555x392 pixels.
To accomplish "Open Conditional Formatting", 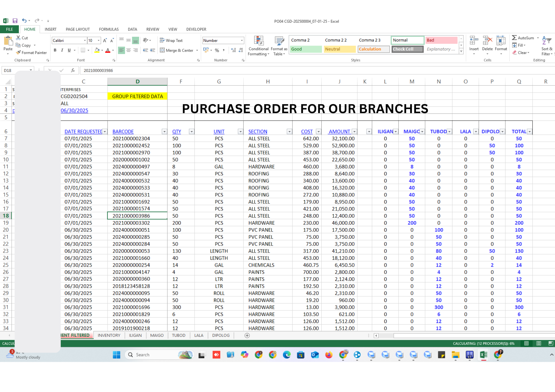I will (x=258, y=46).
